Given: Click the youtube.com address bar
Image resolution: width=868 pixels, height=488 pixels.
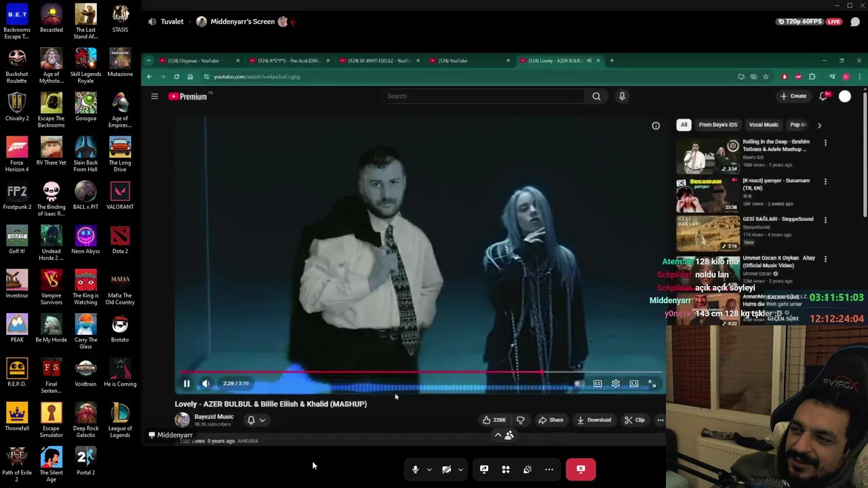Looking at the screenshot, I should click(468, 77).
